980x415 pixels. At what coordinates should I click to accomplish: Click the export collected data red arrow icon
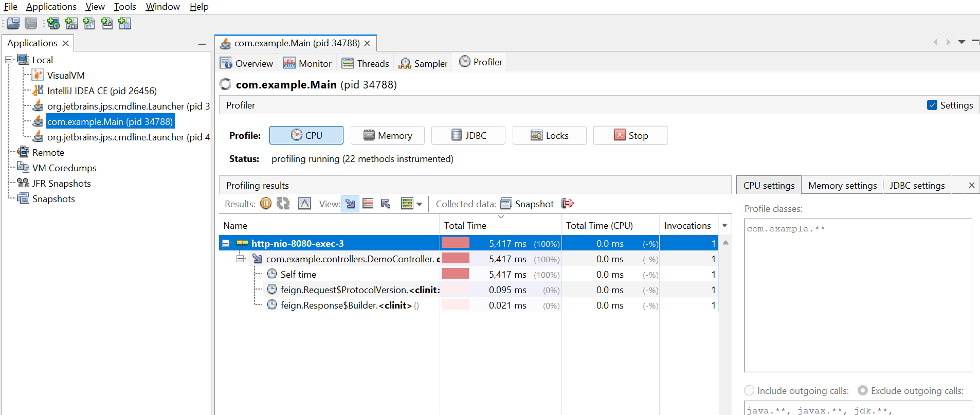click(x=568, y=204)
